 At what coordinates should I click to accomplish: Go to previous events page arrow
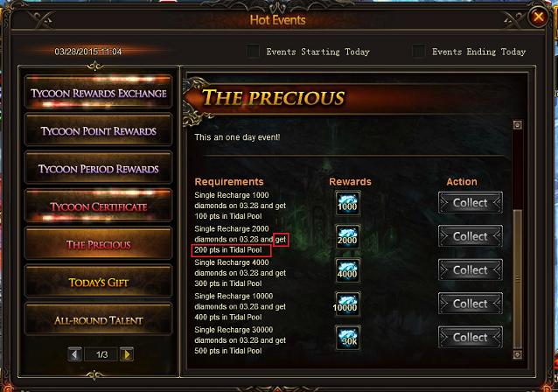coord(75,354)
